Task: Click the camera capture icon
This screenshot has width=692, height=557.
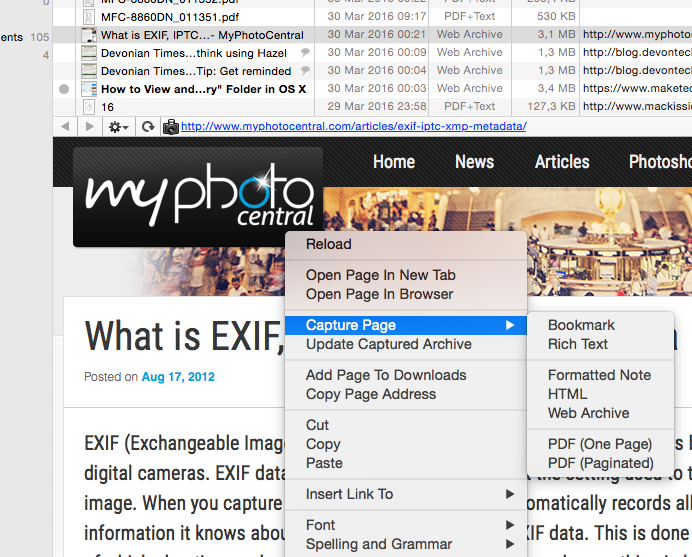Action: tap(170, 127)
